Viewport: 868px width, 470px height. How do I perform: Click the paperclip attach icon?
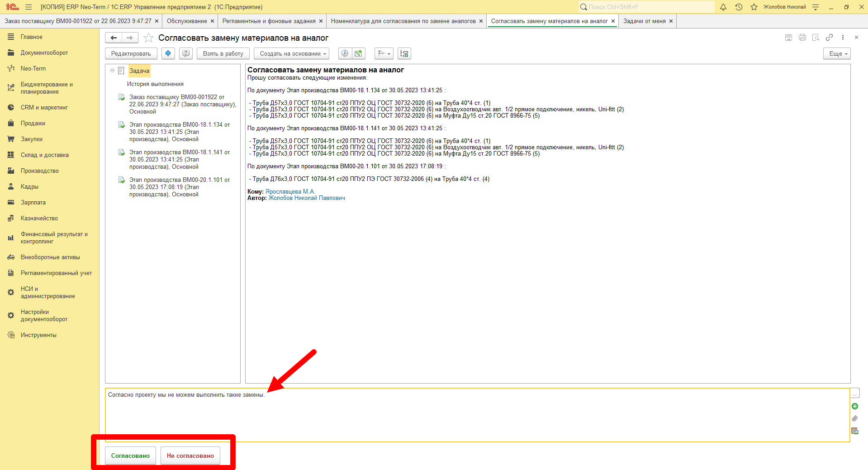pos(855,418)
